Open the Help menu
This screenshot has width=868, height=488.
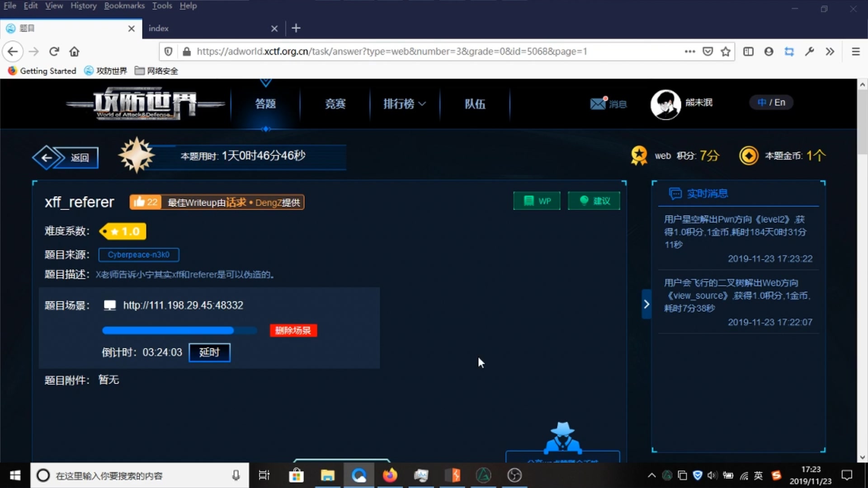pos(188,5)
